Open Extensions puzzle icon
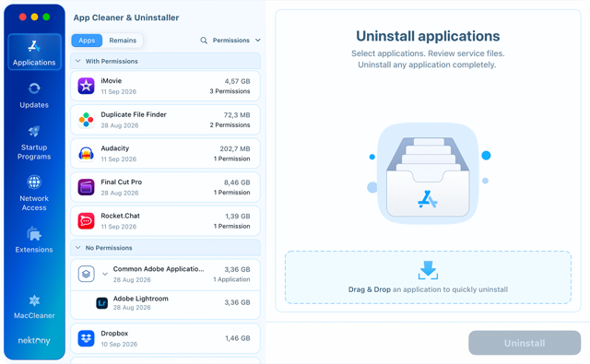Viewport: 590px width, 364px height. [34, 233]
